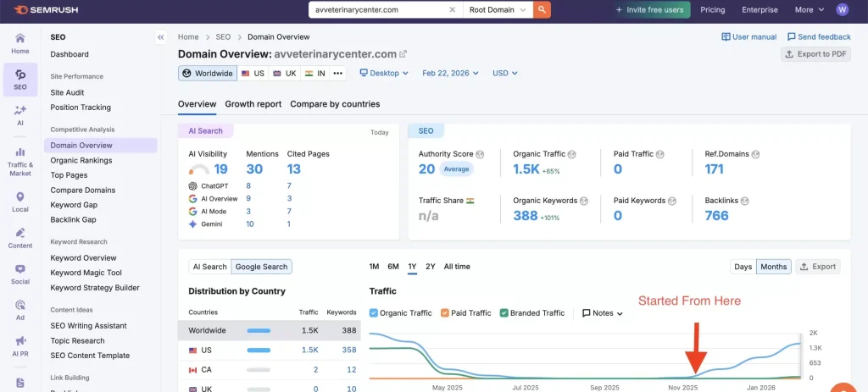Open the Ad sidebar section

[20, 310]
